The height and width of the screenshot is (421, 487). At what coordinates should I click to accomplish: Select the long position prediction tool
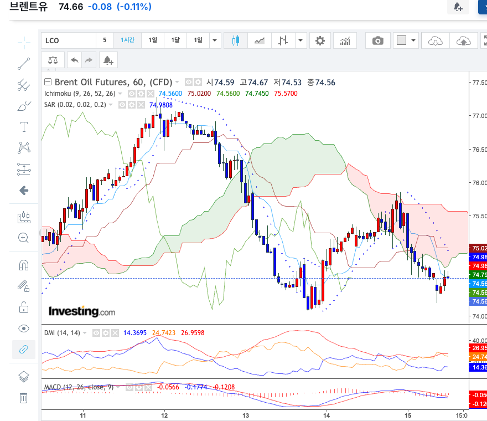point(24,169)
